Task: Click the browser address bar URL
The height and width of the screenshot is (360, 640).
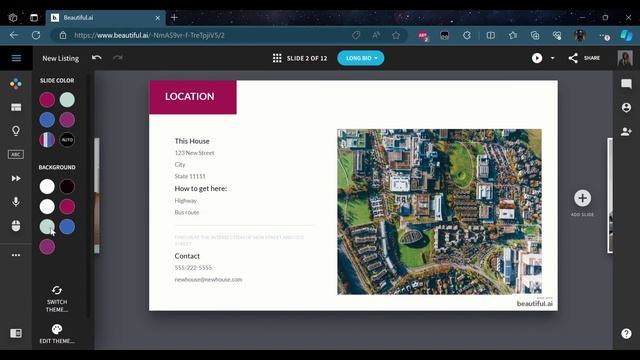Action: tap(149, 36)
